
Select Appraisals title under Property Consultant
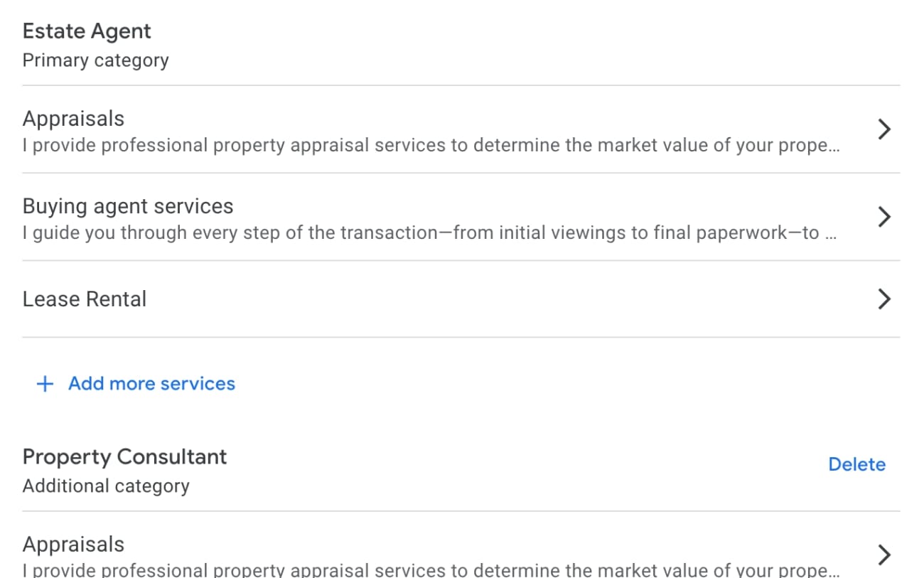(73, 545)
